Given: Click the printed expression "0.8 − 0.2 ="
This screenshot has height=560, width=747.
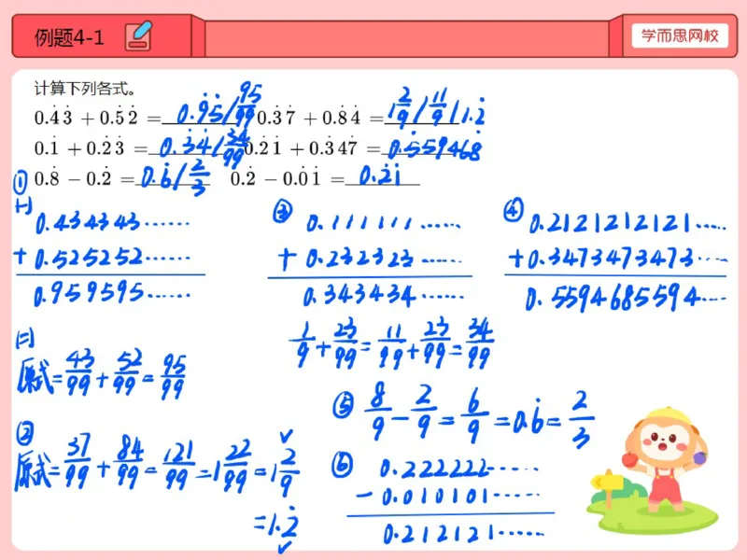Looking at the screenshot, I should (84, 177).
